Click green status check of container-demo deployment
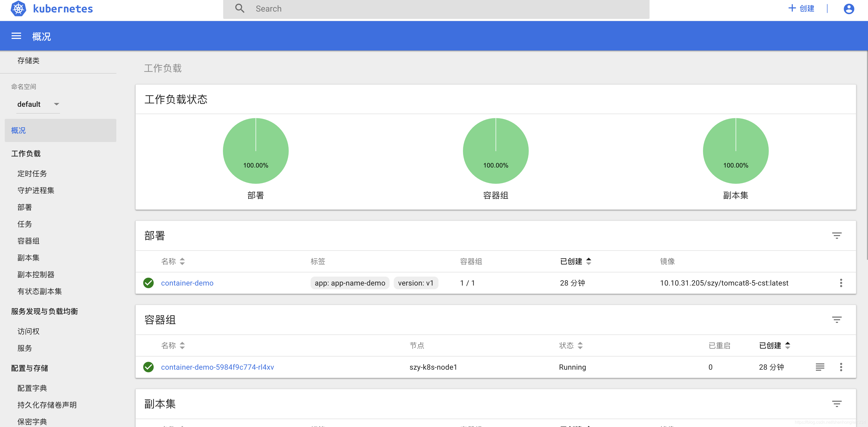Screen dimensions: 868x427 (148, 283)
